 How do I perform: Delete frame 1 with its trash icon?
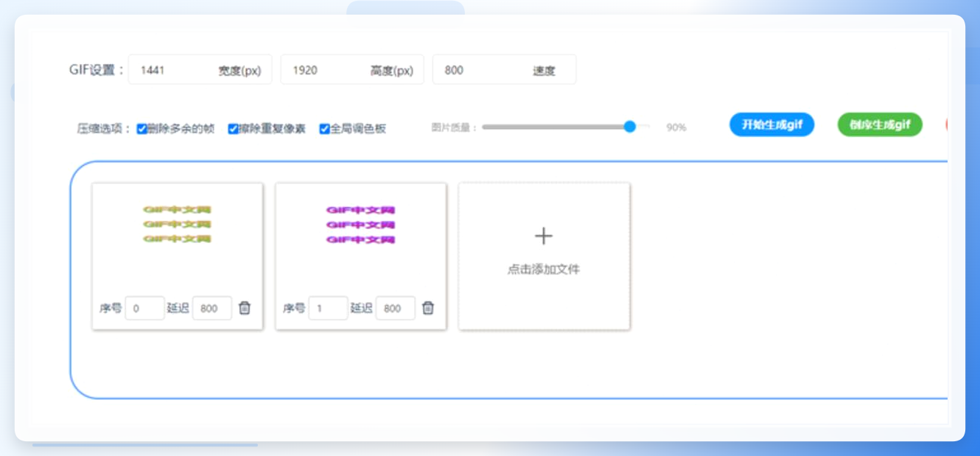[x=428, y=308]
